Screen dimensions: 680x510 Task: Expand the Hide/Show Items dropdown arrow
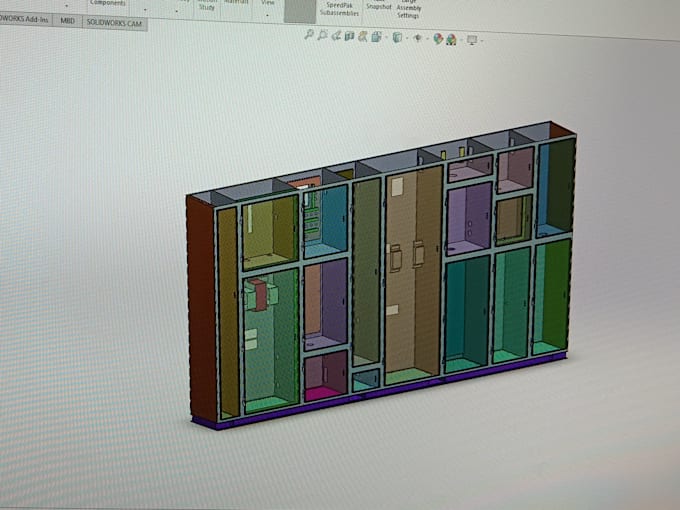click(427, 39)
